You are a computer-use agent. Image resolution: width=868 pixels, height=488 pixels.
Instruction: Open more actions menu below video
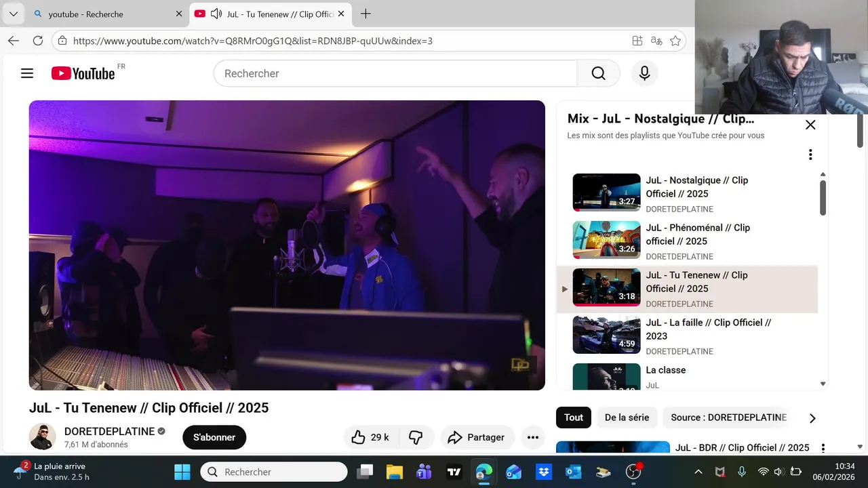[533, 437]
